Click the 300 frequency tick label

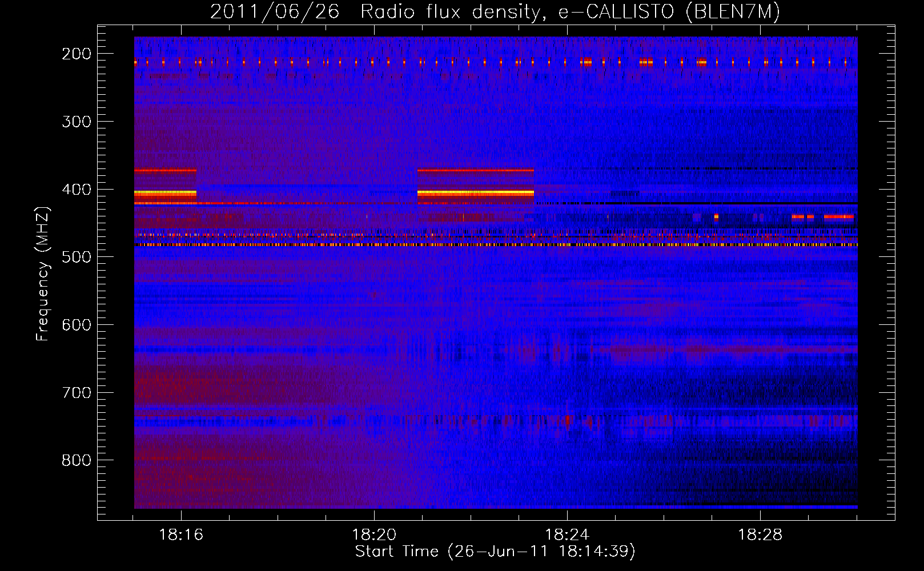(x=77, y=122)
